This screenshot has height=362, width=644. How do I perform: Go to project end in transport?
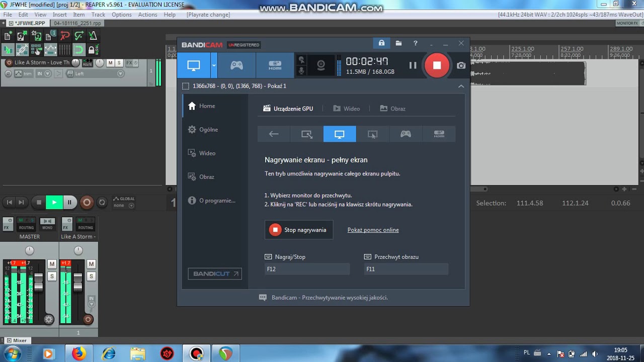point(21,202)
